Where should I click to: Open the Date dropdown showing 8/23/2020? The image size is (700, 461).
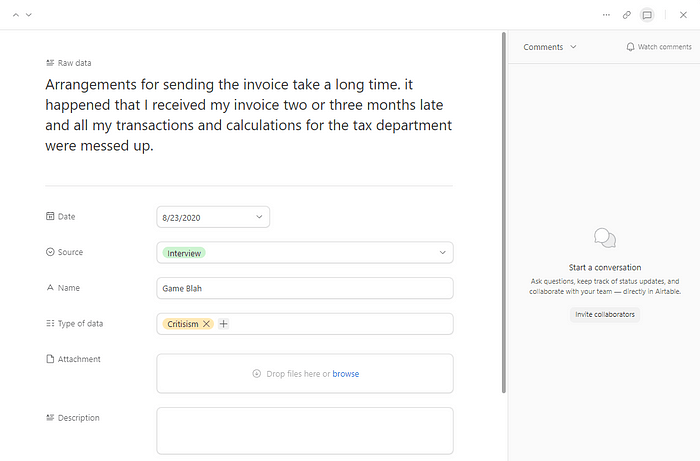coord(213,217)
